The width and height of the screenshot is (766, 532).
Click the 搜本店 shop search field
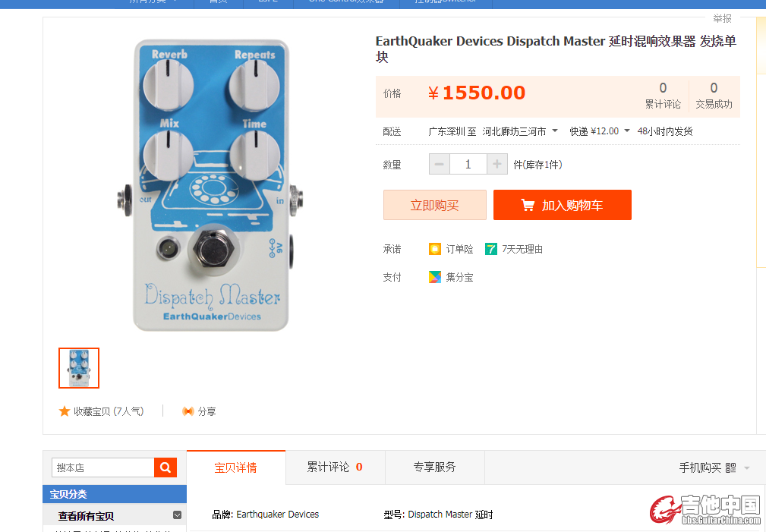[x=103, y=467]
